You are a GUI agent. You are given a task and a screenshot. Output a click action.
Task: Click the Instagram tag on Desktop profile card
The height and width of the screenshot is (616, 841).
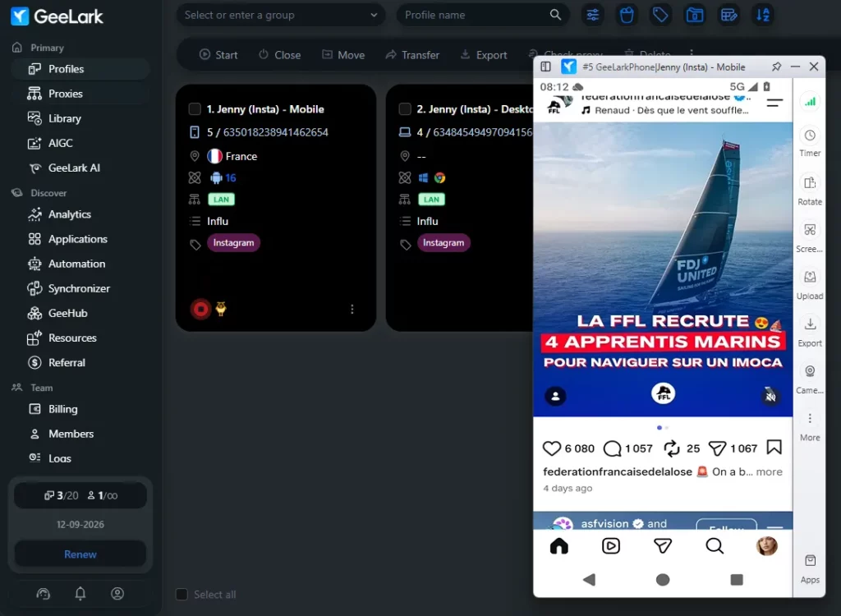coord(443,242)
